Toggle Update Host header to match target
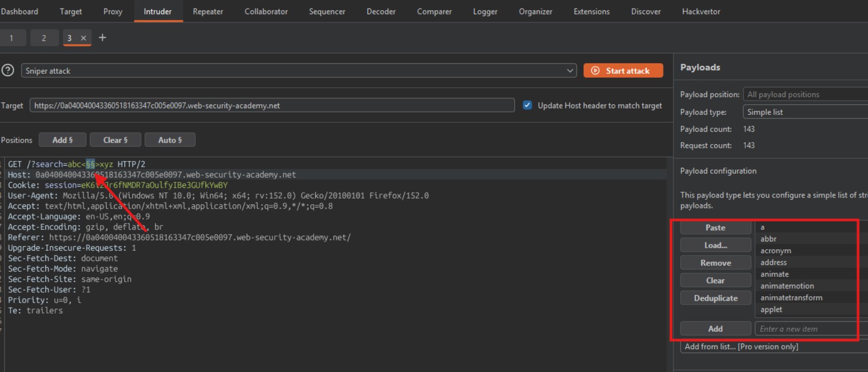Viewport: 868px width, 372px height. [x=527, y=105]
